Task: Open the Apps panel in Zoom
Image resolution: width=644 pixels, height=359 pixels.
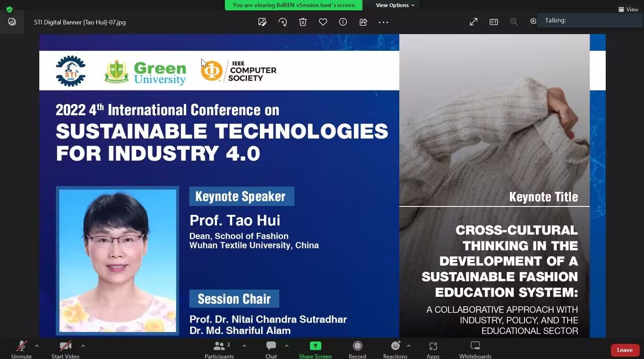Action: pyautogui.click(x=433, y=350)
